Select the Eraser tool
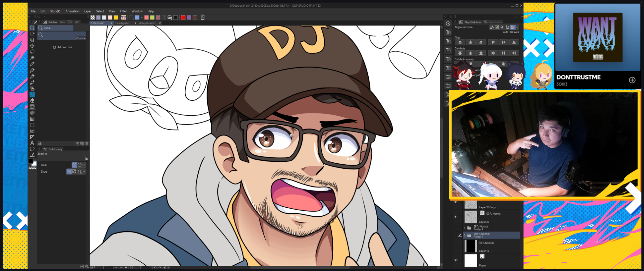Image resolution: width=644 pixels, height=271 pixels. point(32,100)
